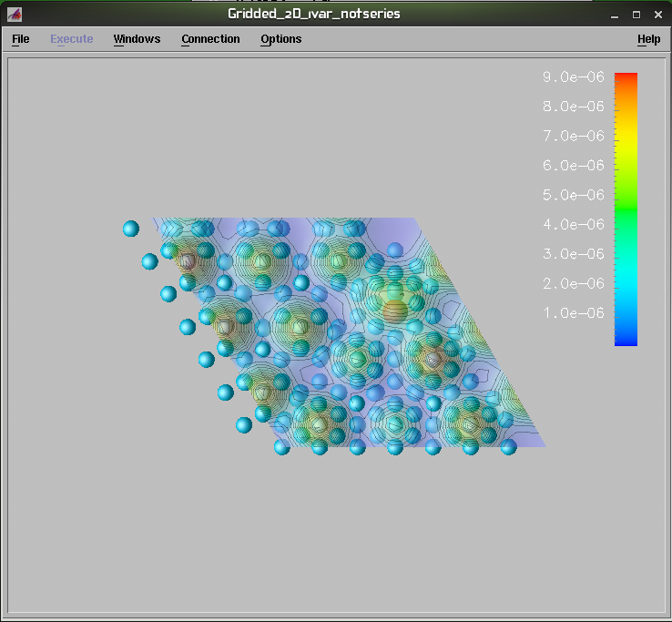Open the Connection menu
Screen dimensions: 672x622
click(210, 39)
